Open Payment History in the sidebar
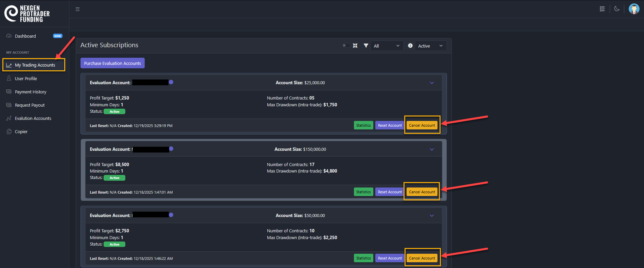 [31, 92]
